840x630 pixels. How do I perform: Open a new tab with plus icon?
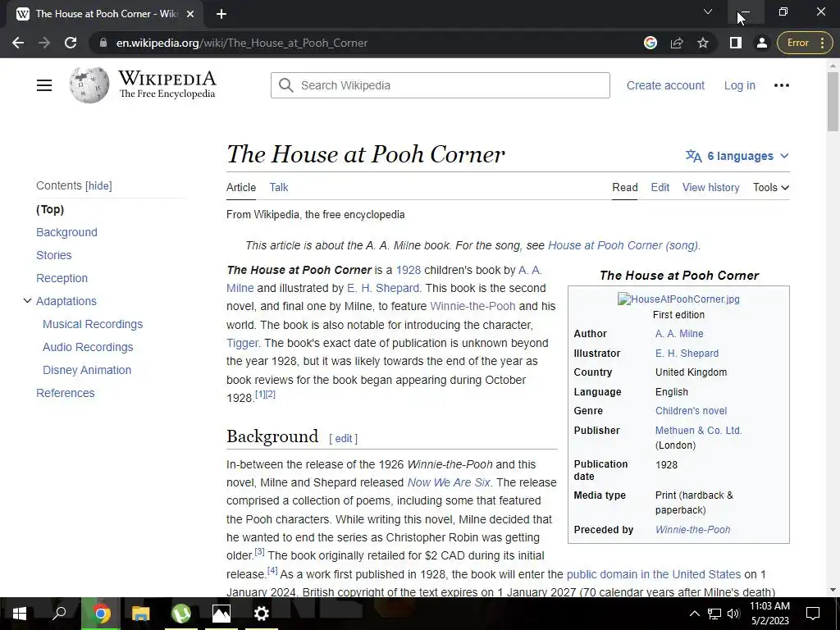(221, 14)
